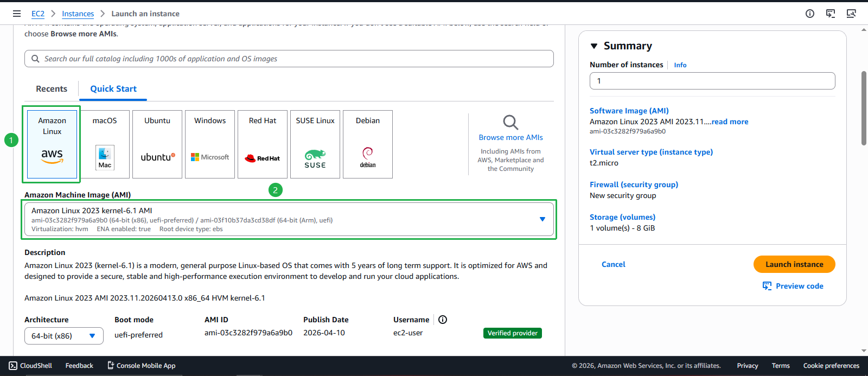Open the Terms link in footer
This screenshot has height=376, width=868.
(x=781, y=366)
